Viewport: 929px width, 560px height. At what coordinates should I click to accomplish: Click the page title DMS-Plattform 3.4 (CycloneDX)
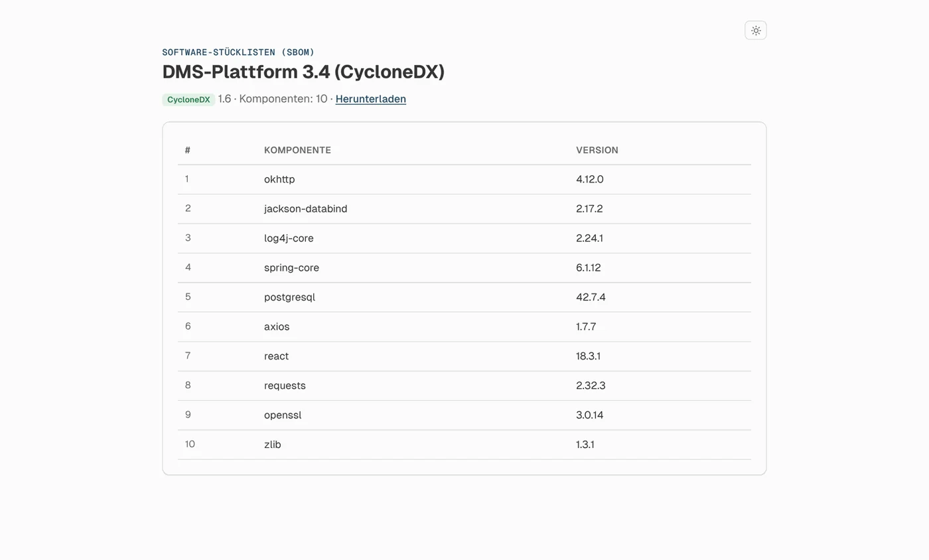pyautogui.click(x=303, y=72)
